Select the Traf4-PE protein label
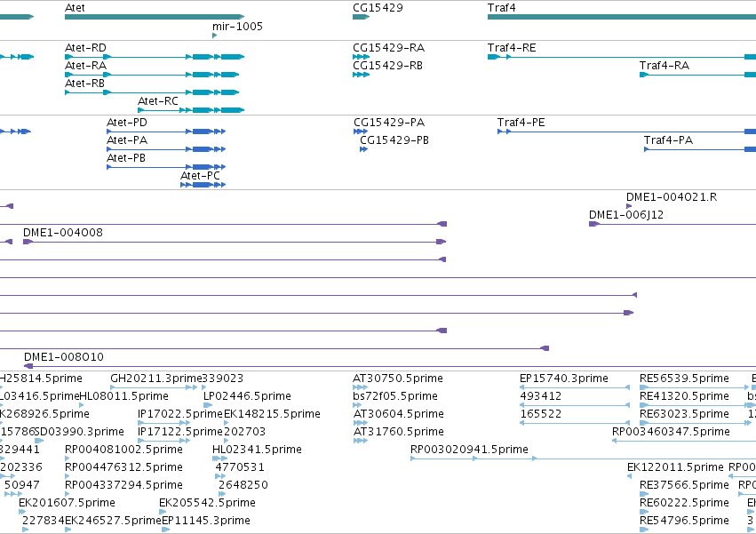756x534 pixels. [521, 123]
